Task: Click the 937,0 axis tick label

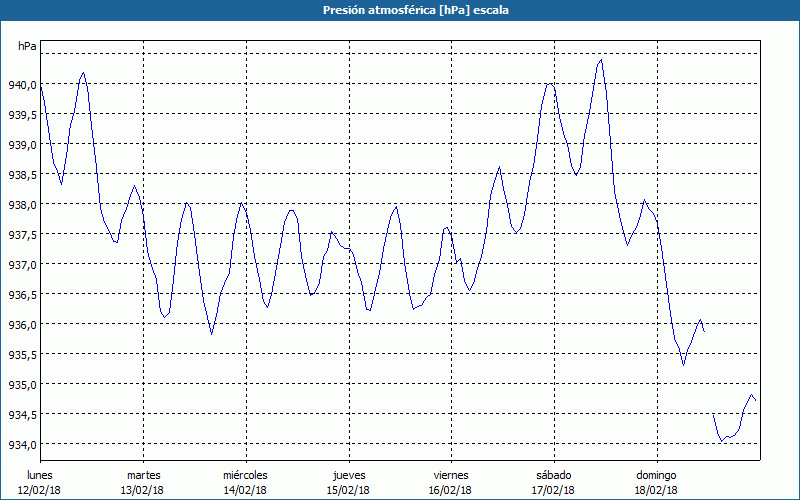Action: (24, 265)
